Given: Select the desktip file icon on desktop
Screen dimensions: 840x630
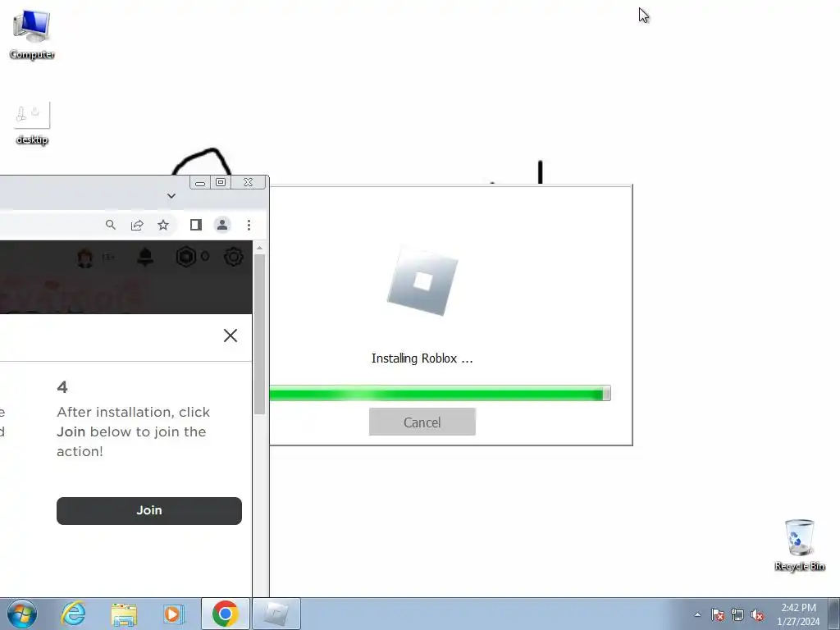Looking at the screenshot, I should click(x=32, y=124).
